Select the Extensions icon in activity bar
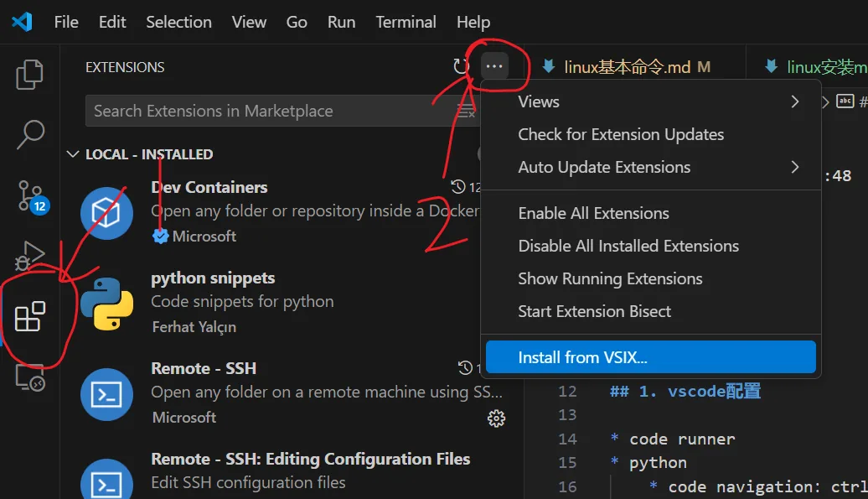 [30, 317]
